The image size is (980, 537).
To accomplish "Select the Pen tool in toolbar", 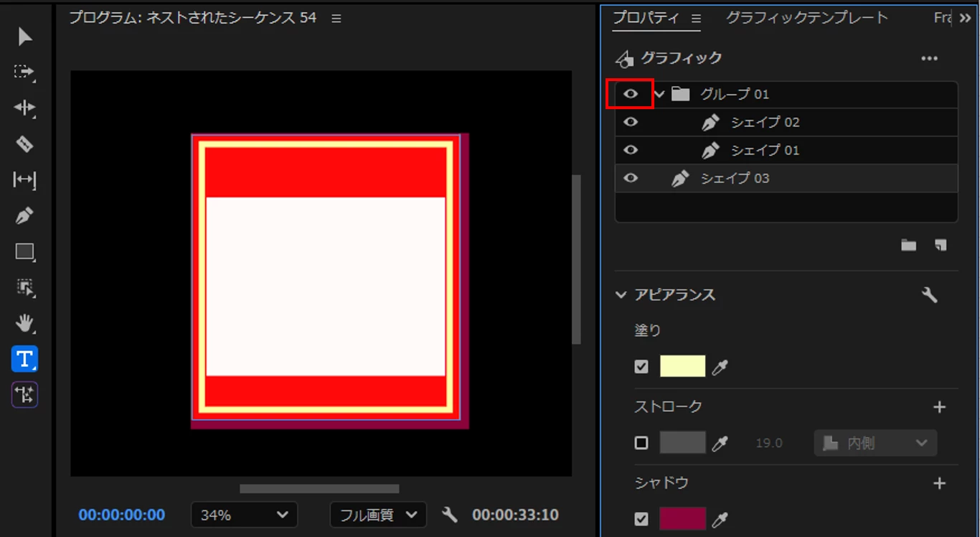I will (24, 215).
